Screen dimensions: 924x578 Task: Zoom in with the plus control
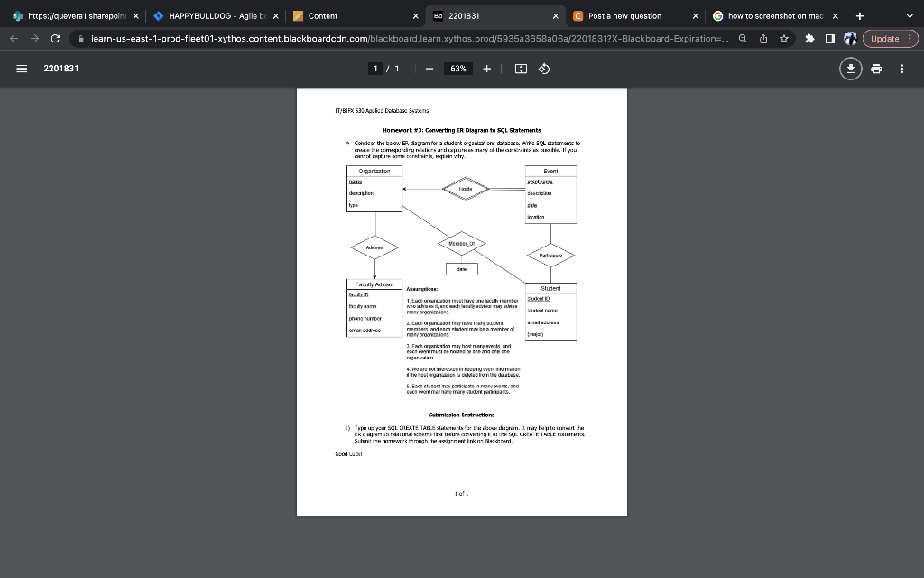click(x=486, y=68)
